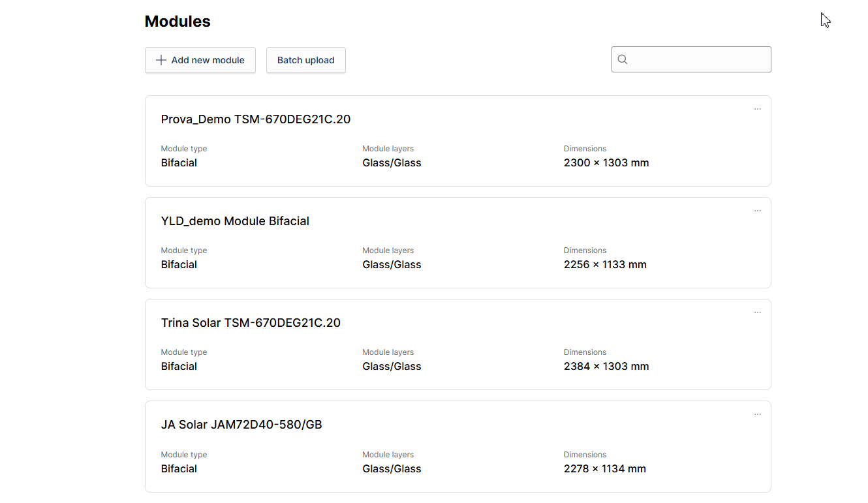This screenshot has width=868, height=503.
Task: Click the magnifier icon in search box
Action: [x=623, y=59]
